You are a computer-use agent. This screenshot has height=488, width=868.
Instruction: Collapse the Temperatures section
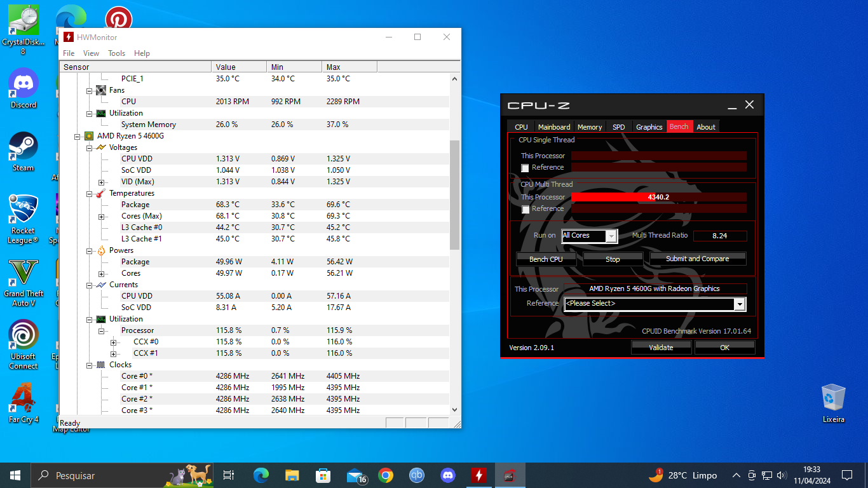point(90,193)
